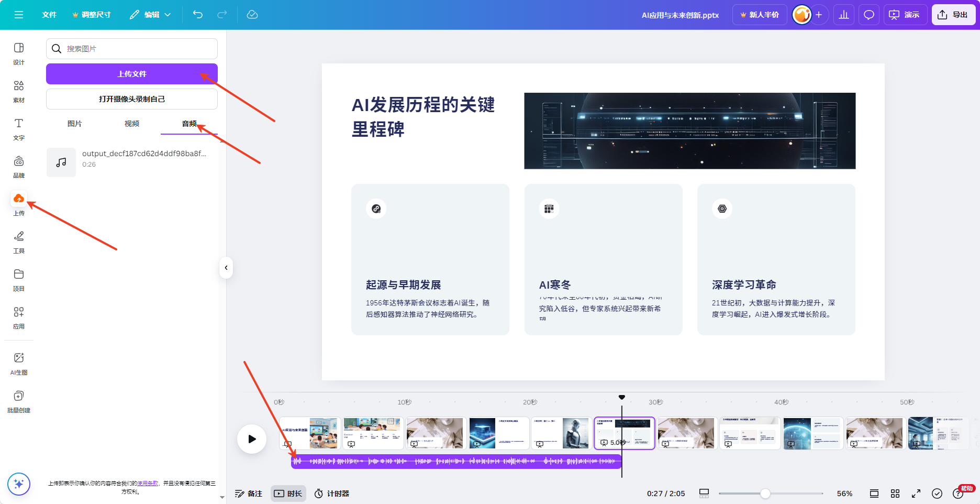
Task: Switch to the 视频 (Video) tab
Action: click(x=131, y=124)
